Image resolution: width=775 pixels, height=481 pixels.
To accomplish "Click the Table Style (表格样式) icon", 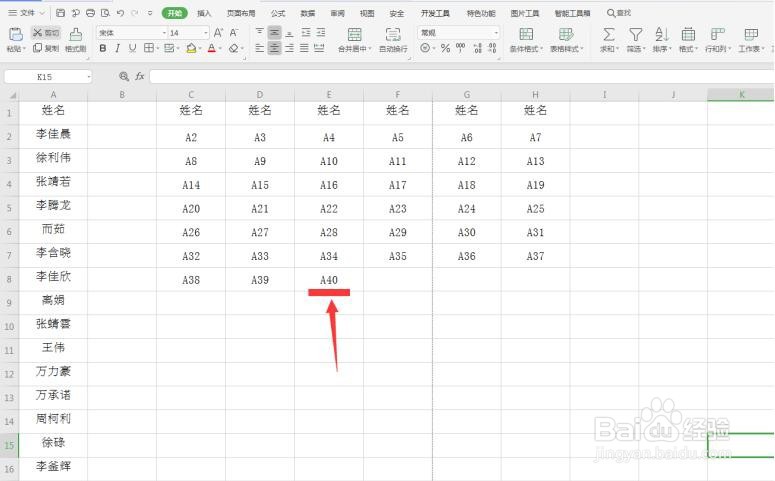I will [x=565, y=34].
